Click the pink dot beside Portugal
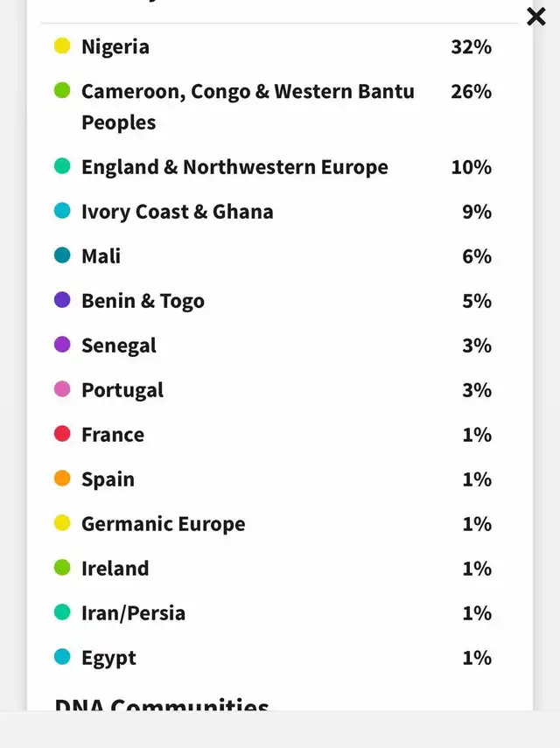This screenshot has width=560, height=748. tap(62, 389)
